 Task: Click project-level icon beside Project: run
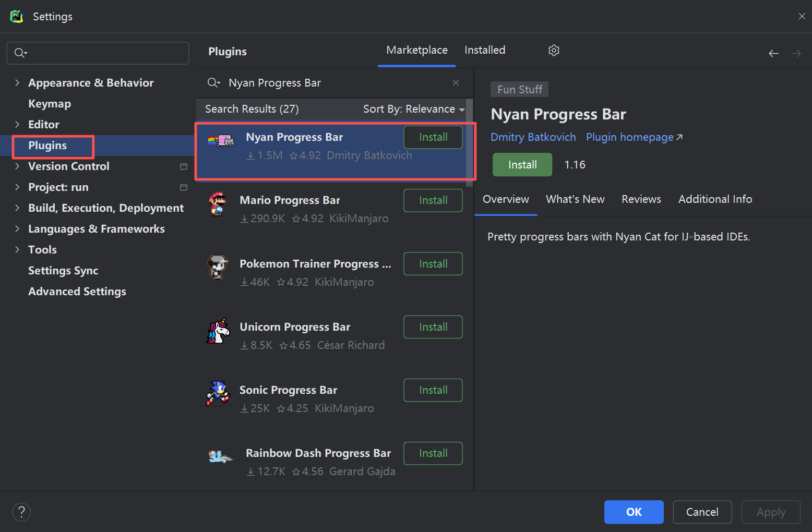pyautogui.click(x=184, y=187)
